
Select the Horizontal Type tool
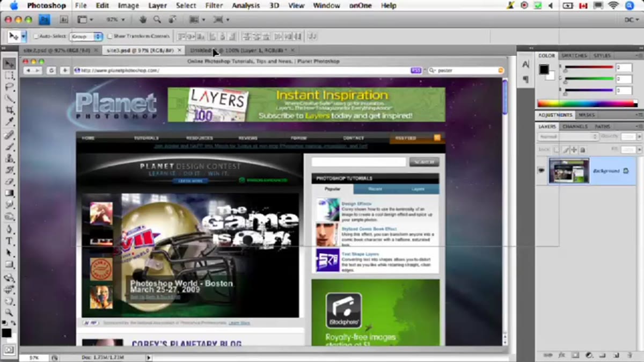[9, 241]
